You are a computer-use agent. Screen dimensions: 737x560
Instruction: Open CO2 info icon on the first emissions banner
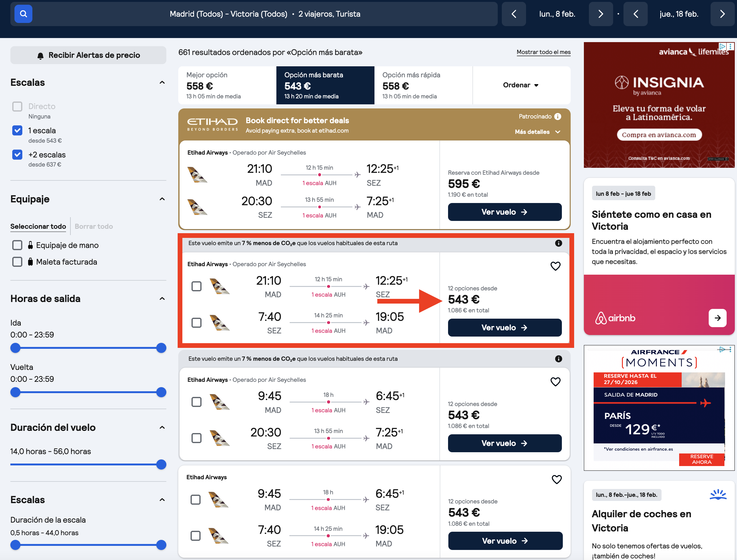(558, 243)
